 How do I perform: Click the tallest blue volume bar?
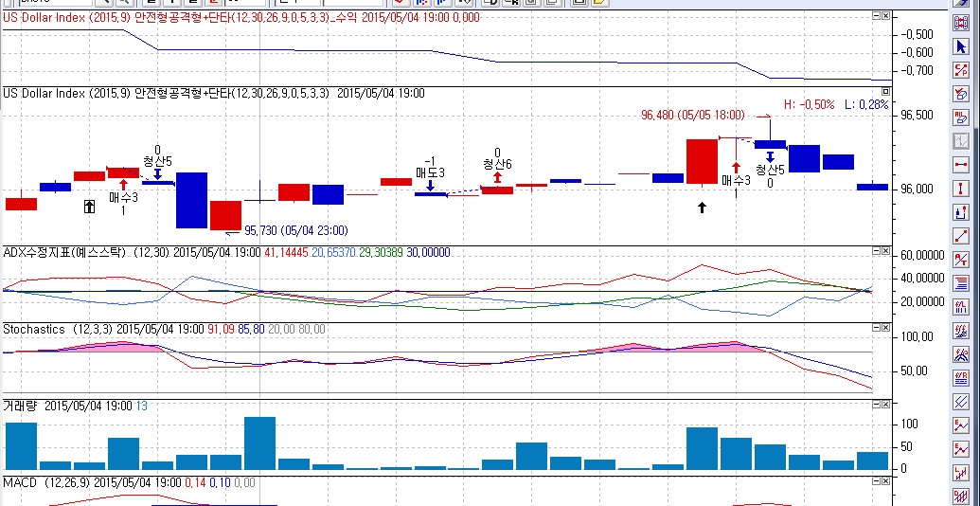pyautogui.click(x=260, y=443)
